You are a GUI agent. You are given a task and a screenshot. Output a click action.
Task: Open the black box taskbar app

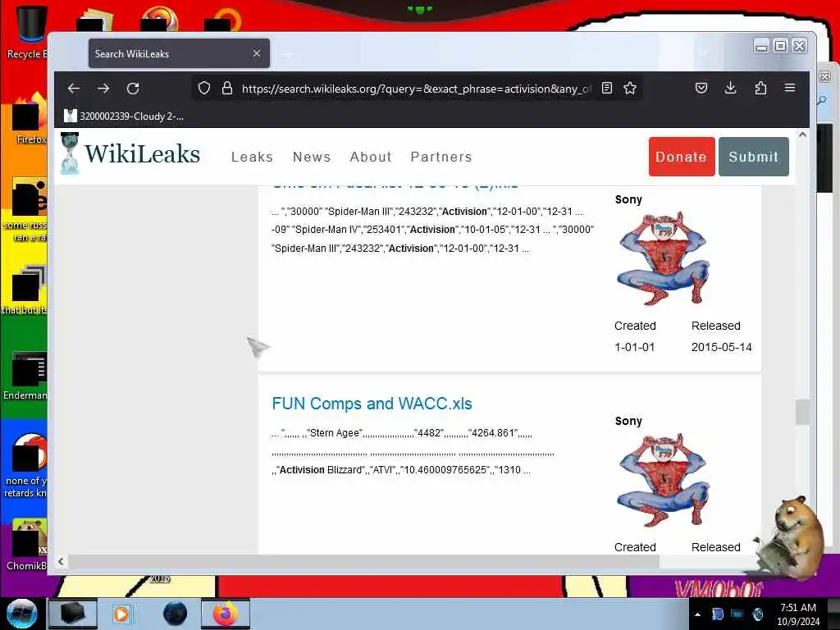[73, 614]
